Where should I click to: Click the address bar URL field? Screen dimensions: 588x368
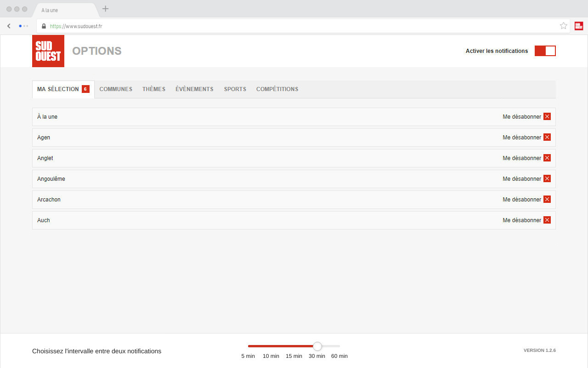pyautogui.click(x=303, y=26)
